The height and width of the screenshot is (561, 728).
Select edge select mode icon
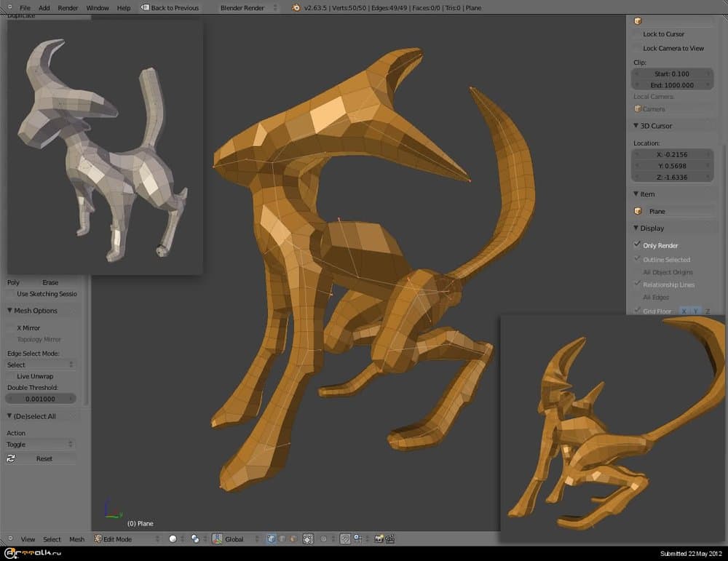pos(282,539)
